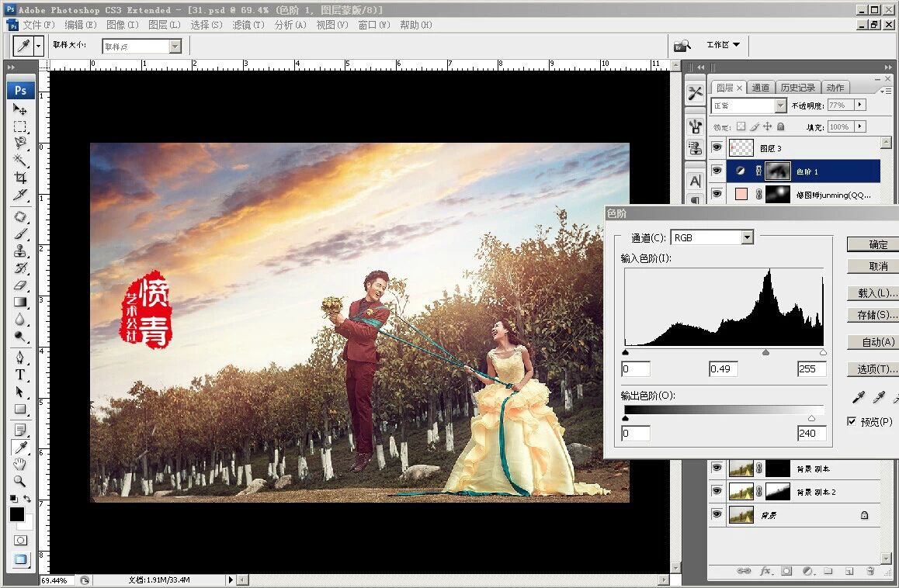The width and height of the screenshot is (899, 588).
Task: Select the Blur tool
Action: 20,320
